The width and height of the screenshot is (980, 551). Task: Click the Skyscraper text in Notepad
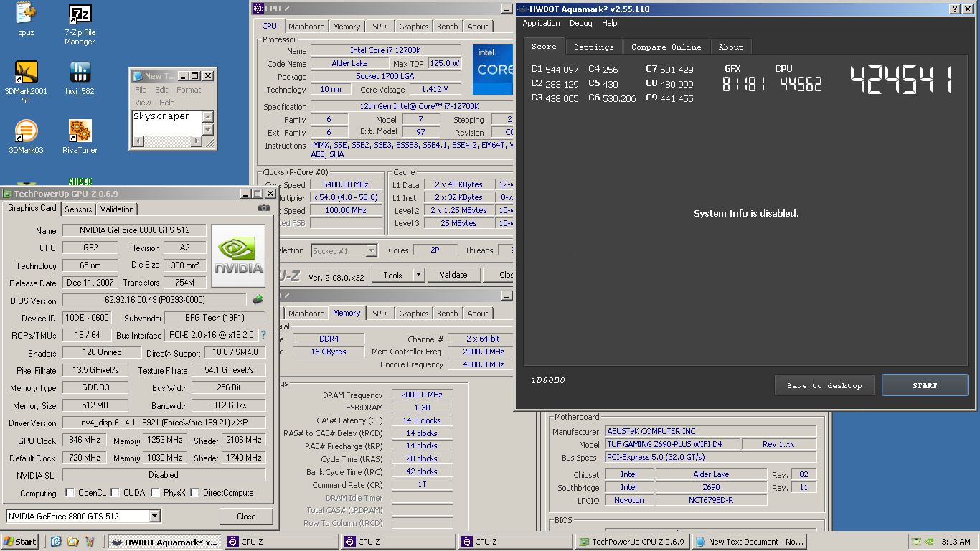pyautogui.click(x=161, y=116)
